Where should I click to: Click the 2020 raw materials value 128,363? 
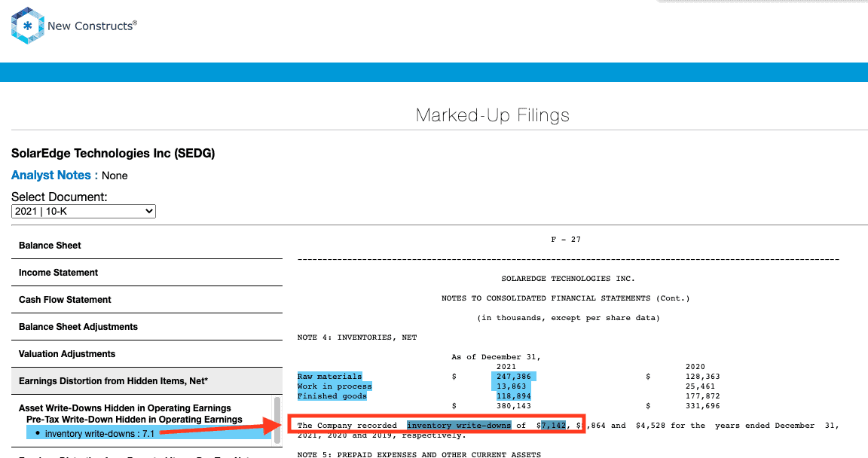click(x=702, y=377)
